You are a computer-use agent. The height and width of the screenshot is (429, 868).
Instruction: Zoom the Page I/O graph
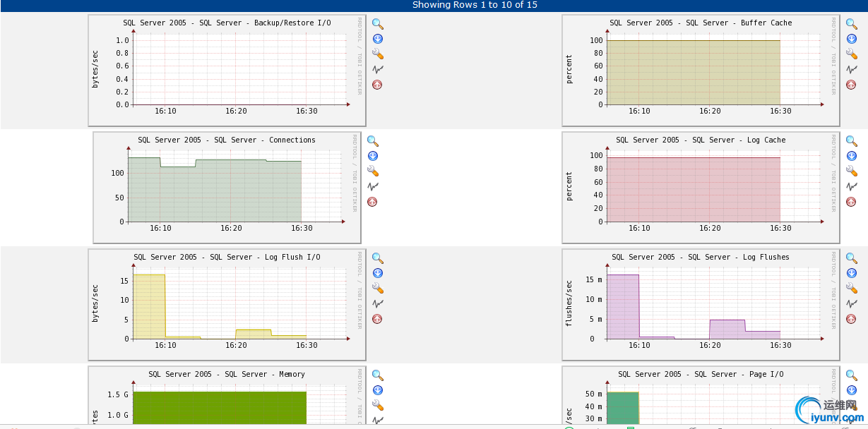coord(852,375)
